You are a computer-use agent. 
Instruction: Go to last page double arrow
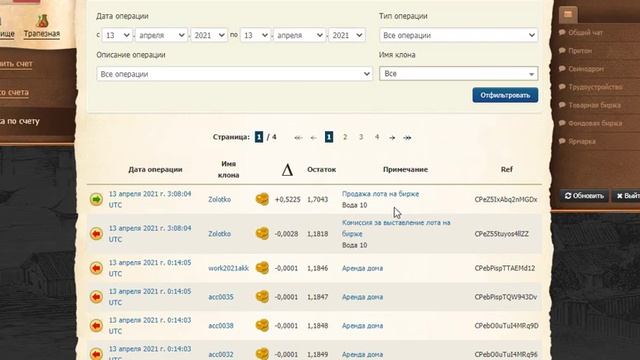coord(407,138)
